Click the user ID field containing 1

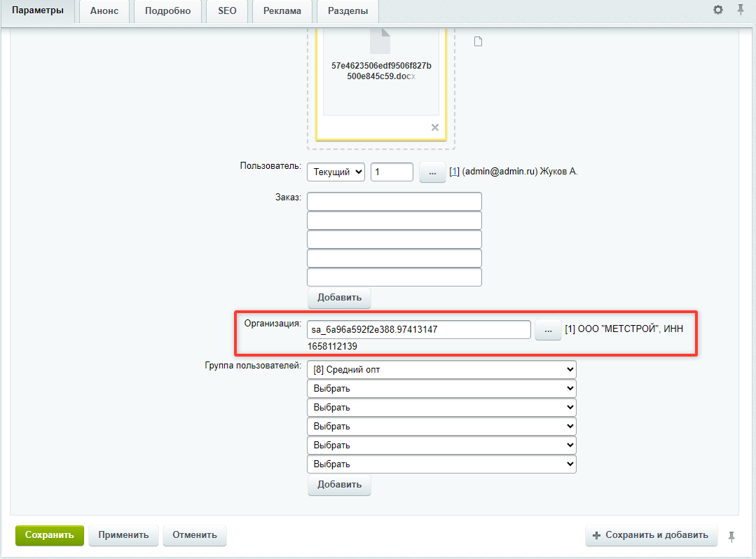pos(392,172)
